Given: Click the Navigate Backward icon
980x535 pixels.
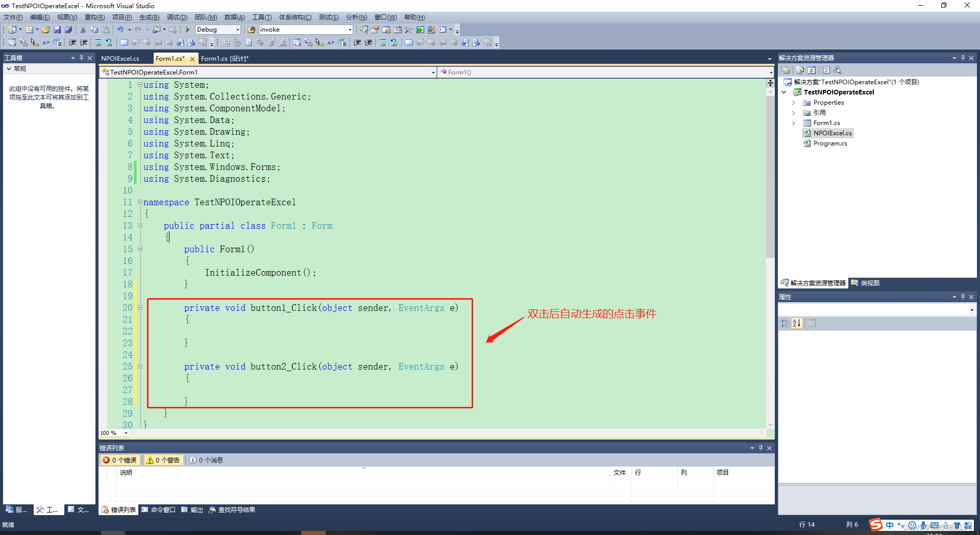Looking at the screenshot, I should tap(157, 30).
